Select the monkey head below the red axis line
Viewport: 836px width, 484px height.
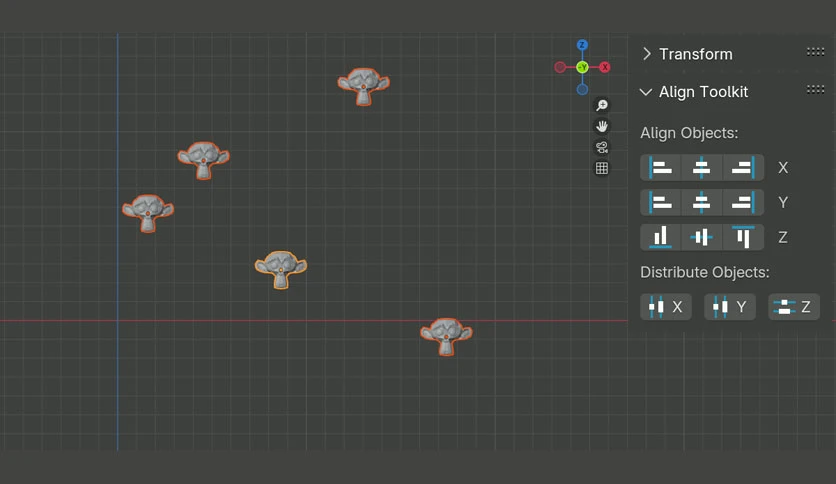446,337
